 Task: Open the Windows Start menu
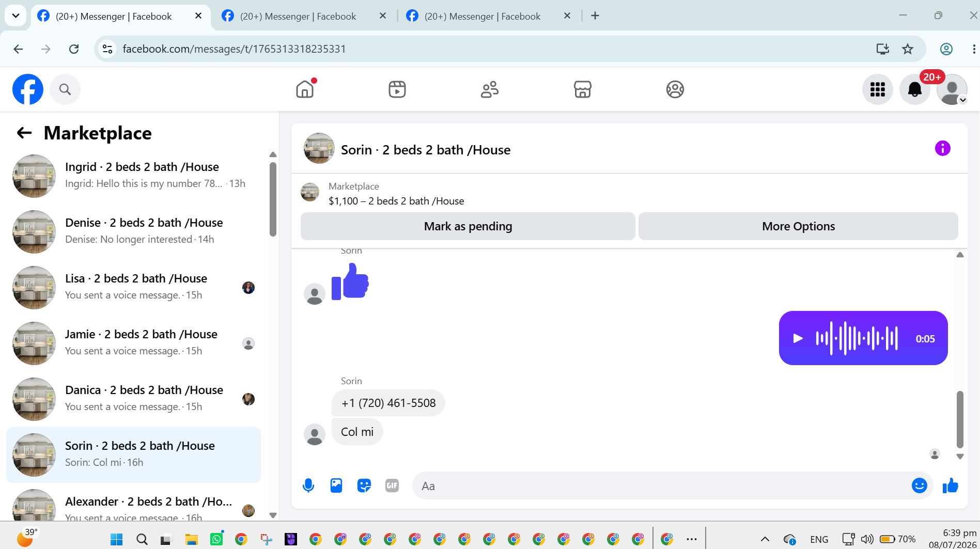click(117, 539)
